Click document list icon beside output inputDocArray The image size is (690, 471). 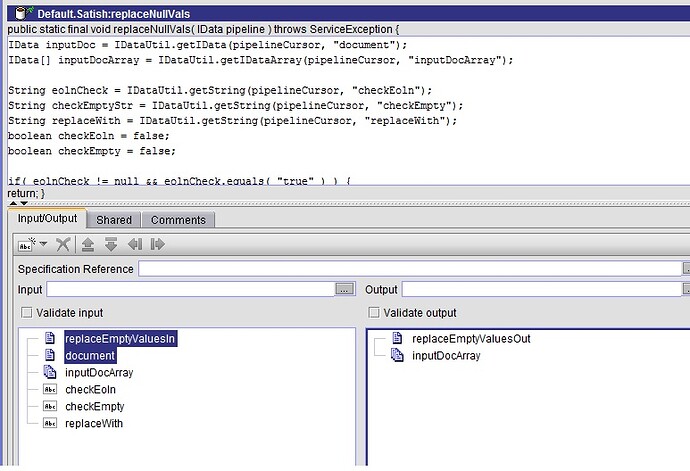click(x=397, y=355)
